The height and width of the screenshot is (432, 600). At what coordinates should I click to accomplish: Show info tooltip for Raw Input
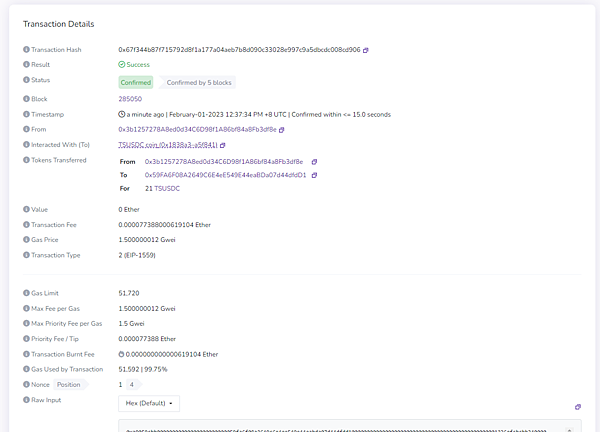(26, 400)
